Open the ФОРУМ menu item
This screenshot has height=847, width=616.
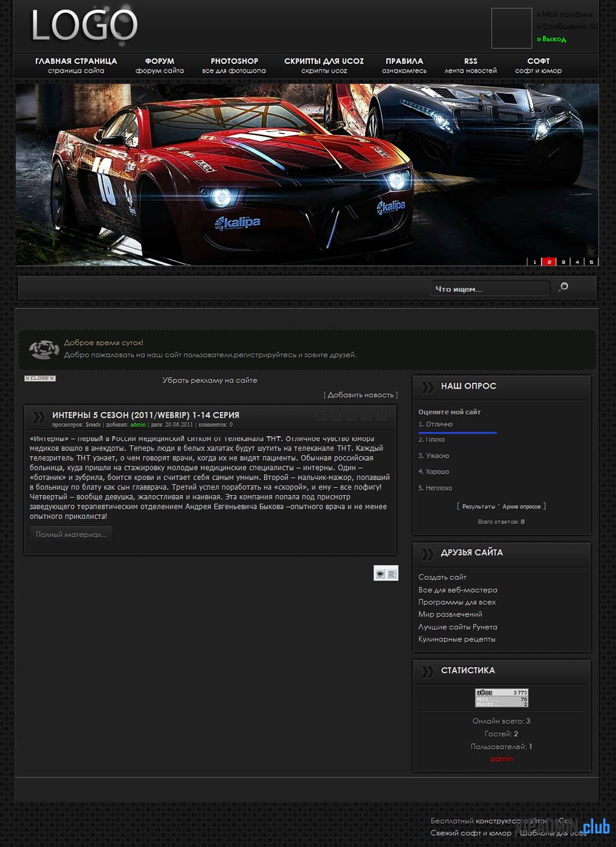(x=160, y=65)
